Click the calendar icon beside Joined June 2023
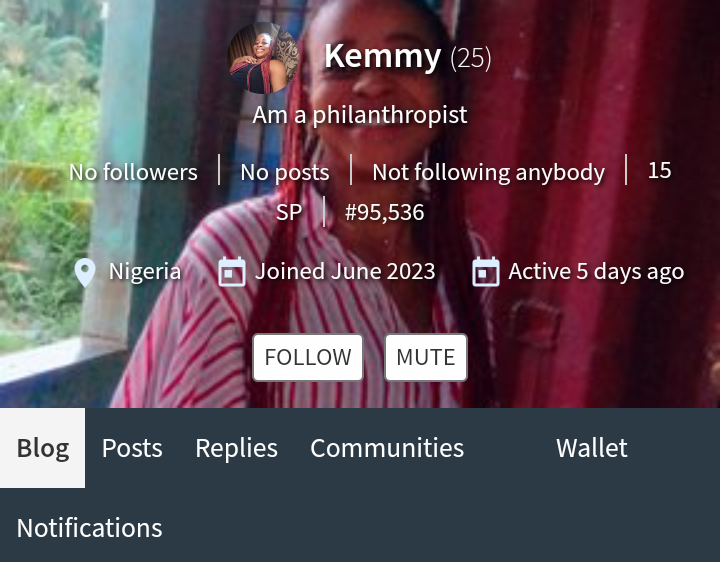 pos(231,272)
